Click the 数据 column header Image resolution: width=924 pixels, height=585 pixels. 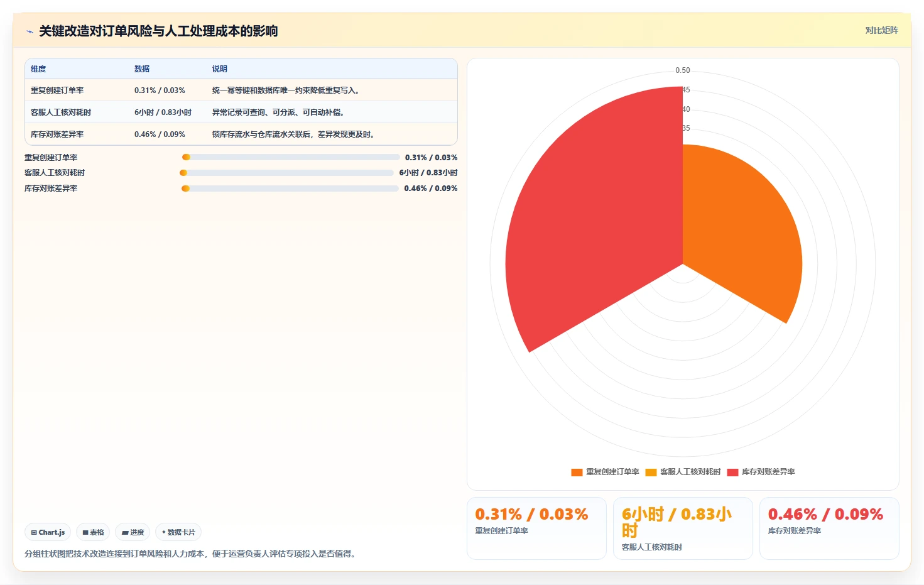click(142, 69)
